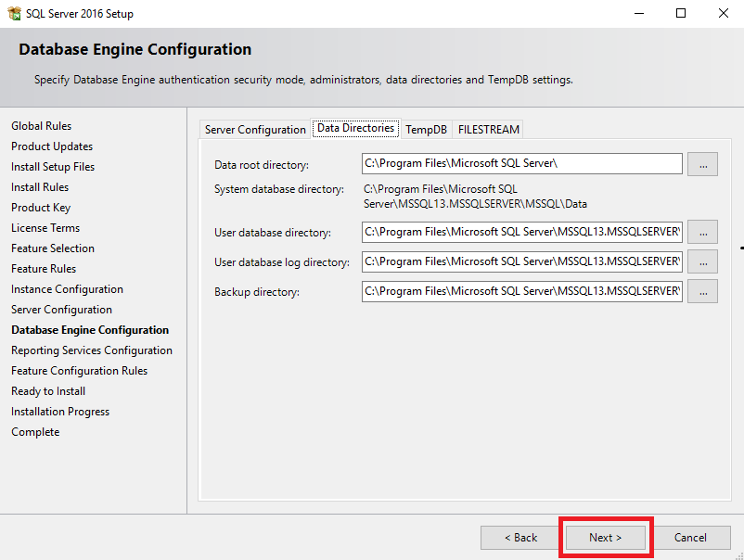Go back with the Back button

click(x=520, y=537)
